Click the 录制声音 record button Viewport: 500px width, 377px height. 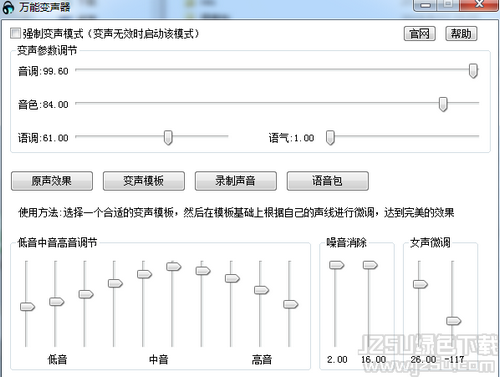(236, 181)
